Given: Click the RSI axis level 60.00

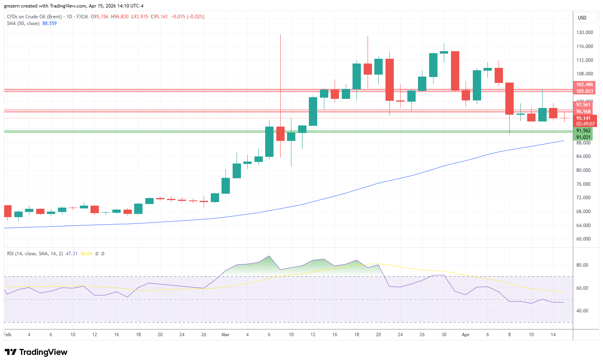Looking at the screenshot, I should [x=582, y=288].
